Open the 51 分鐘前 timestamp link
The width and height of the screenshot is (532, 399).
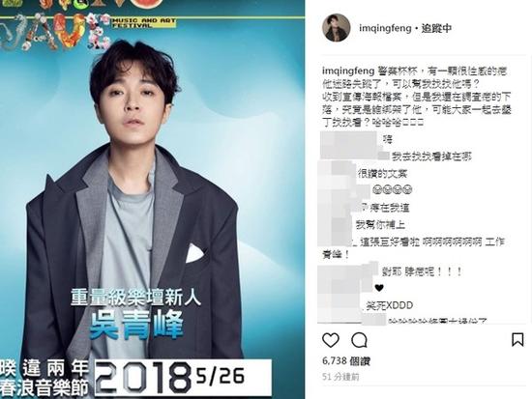tap(340, 377)
